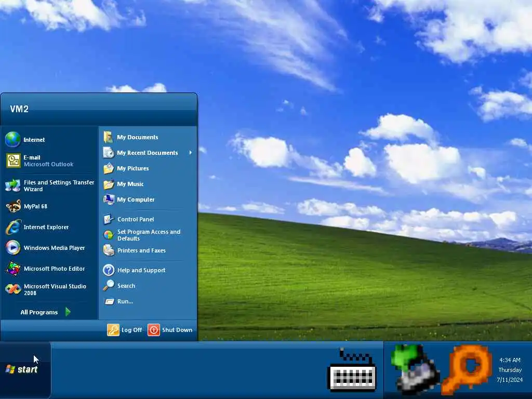Click the "Run..." label text
This screenshot has height=399, width=532.
[125, 301]
